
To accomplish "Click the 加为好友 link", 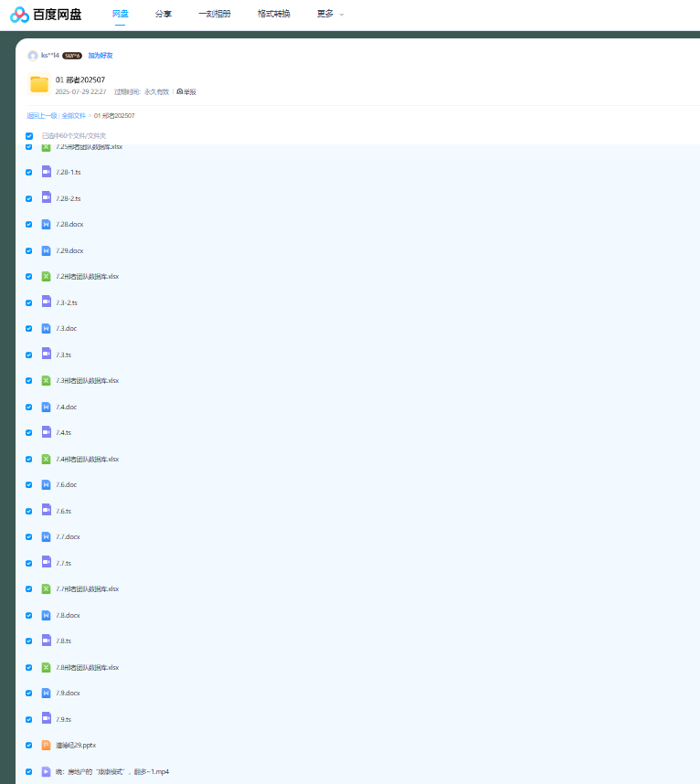I will coord(101,56).
